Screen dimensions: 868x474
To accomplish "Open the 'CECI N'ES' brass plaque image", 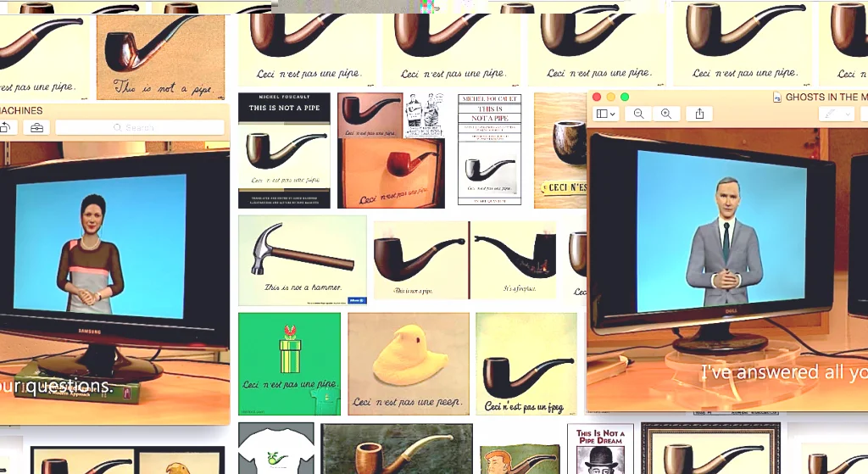I will point(560,151).
